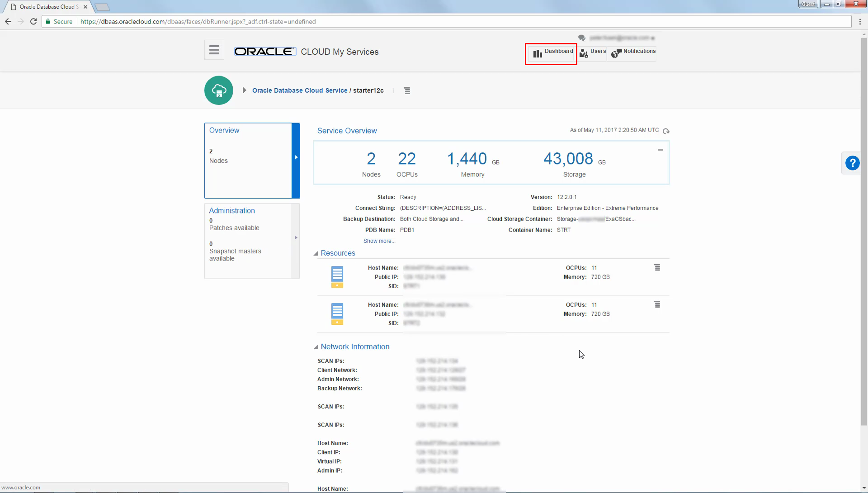The image size is (868, 493).
Task: Click the chat bubble icon near username
Action: 582,38
